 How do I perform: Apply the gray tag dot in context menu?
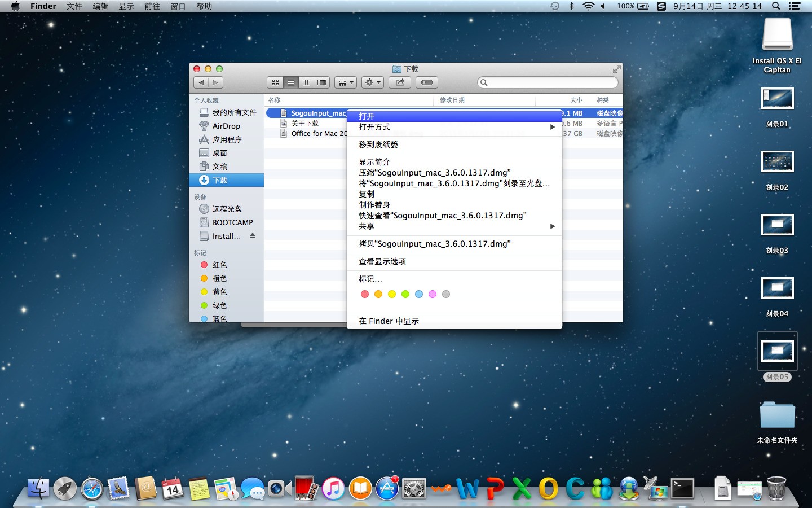click(446, 294)
